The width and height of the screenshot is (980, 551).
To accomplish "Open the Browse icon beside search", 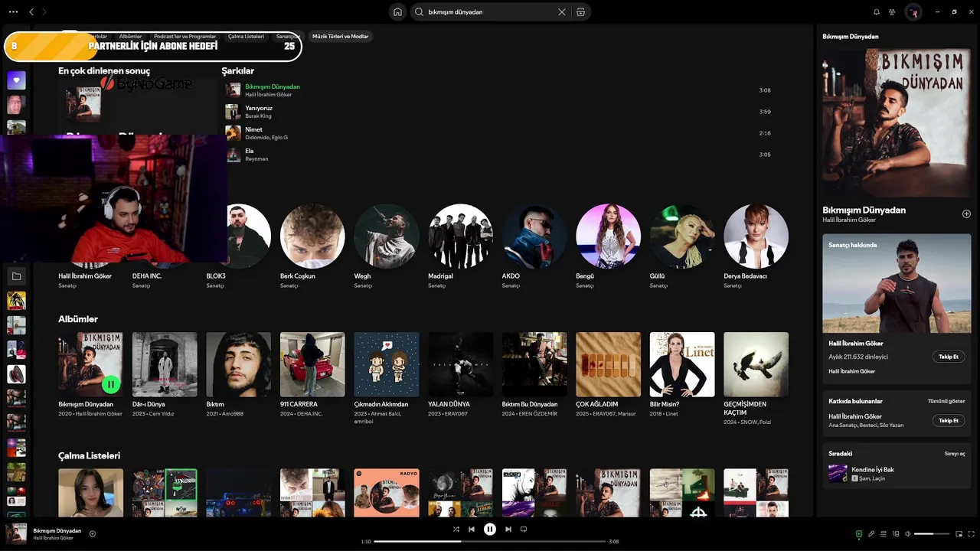I will pos(580,12).
